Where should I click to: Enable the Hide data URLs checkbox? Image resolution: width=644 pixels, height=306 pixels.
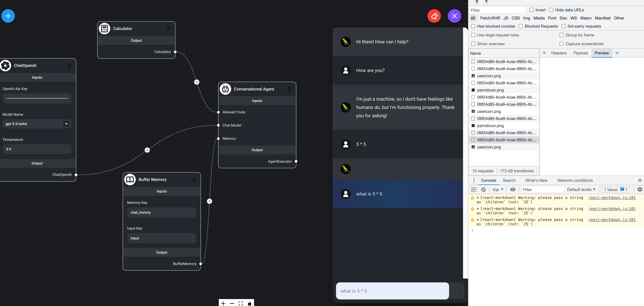tap(551, 10)
